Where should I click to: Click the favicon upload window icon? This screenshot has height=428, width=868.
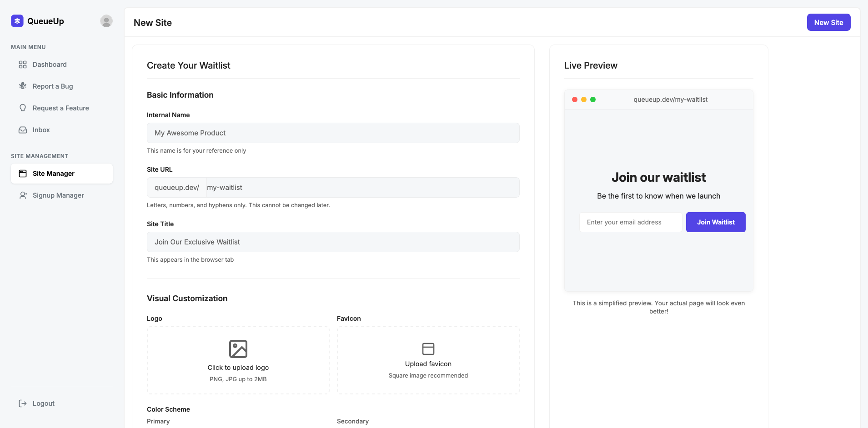pos(428,348)
